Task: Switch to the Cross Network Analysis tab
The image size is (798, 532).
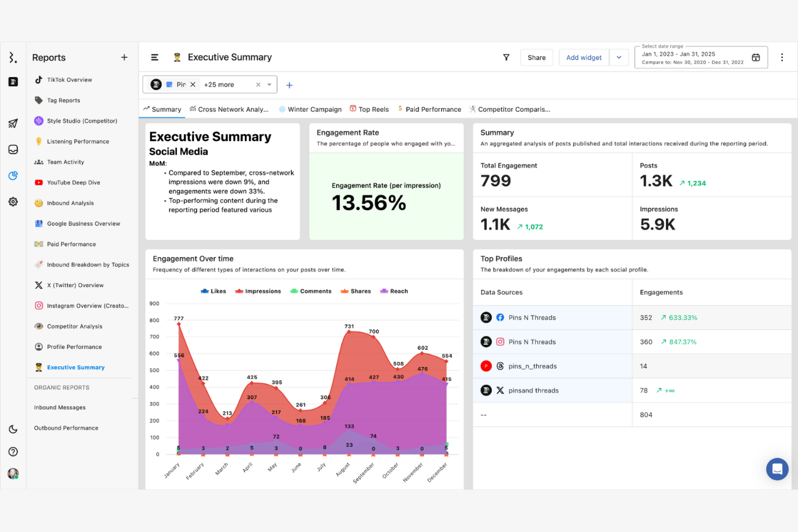Action: pos(229,109)
